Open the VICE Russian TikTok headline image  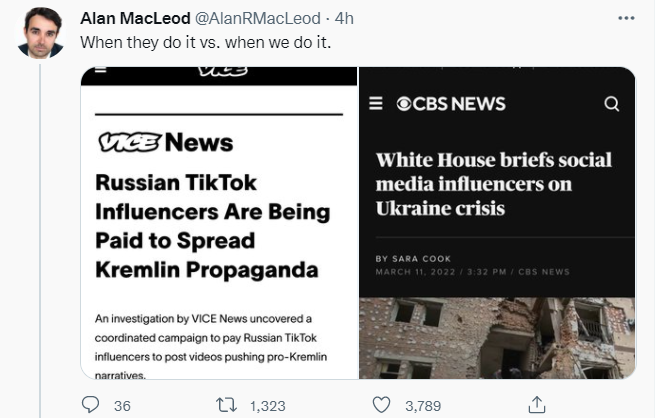click(x=216, y=226)
